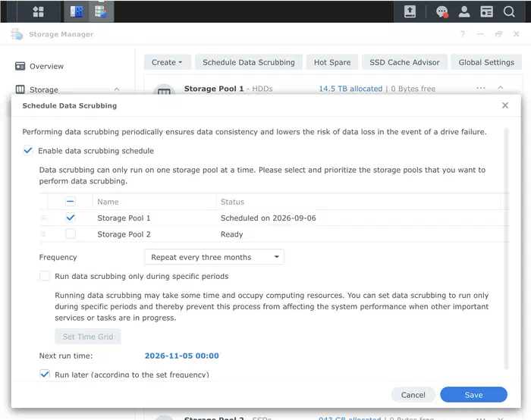The image size is (531, 420).
Task: Save the data scrubbing schedule
Action: click(473, 395)
